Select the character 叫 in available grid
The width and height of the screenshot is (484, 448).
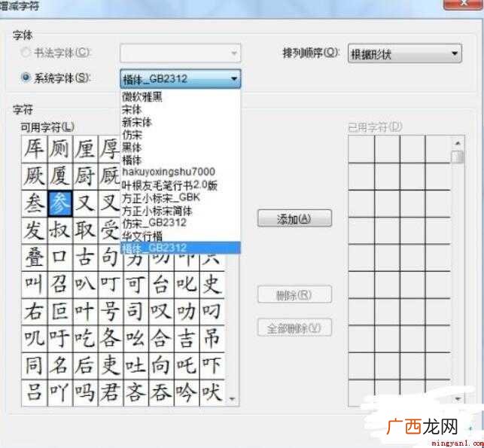(x=35, y=285)
